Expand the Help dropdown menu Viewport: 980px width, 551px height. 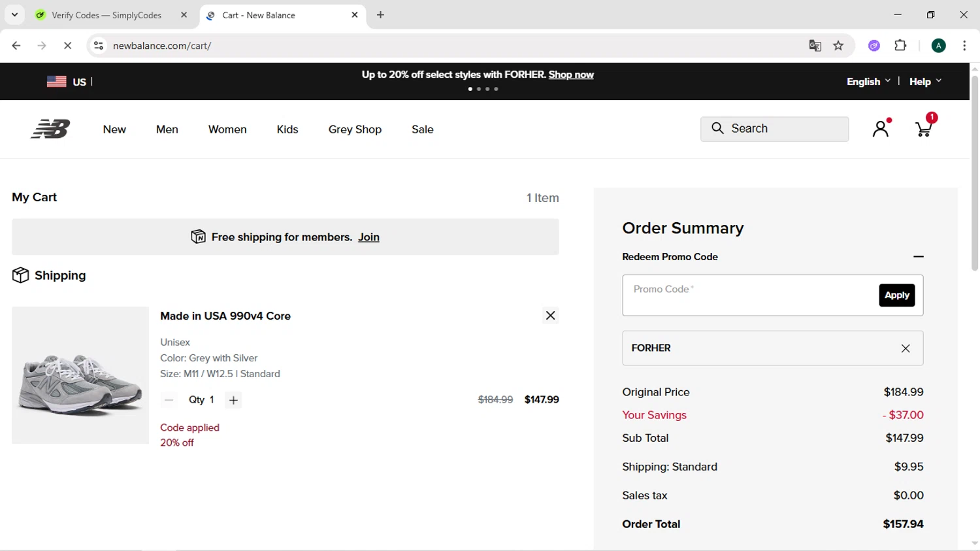[925, 82]
